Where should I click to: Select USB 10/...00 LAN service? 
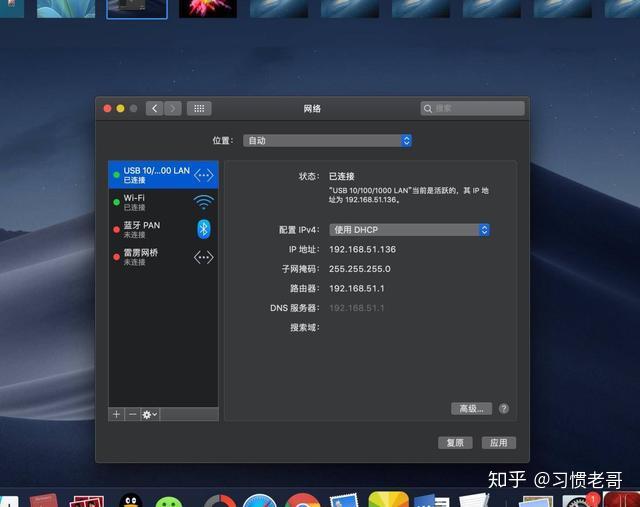(x=163, y=175)
